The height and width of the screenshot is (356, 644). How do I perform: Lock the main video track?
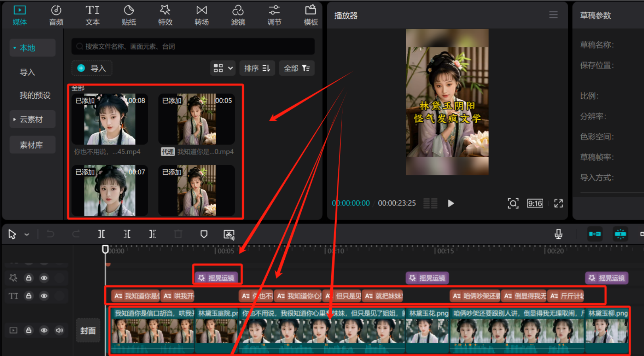click(29, 330)
